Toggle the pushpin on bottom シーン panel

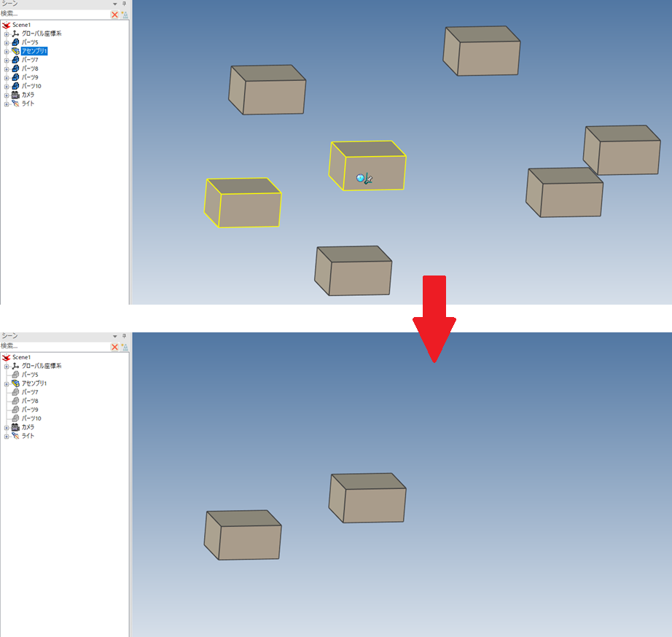coord(124,337)
